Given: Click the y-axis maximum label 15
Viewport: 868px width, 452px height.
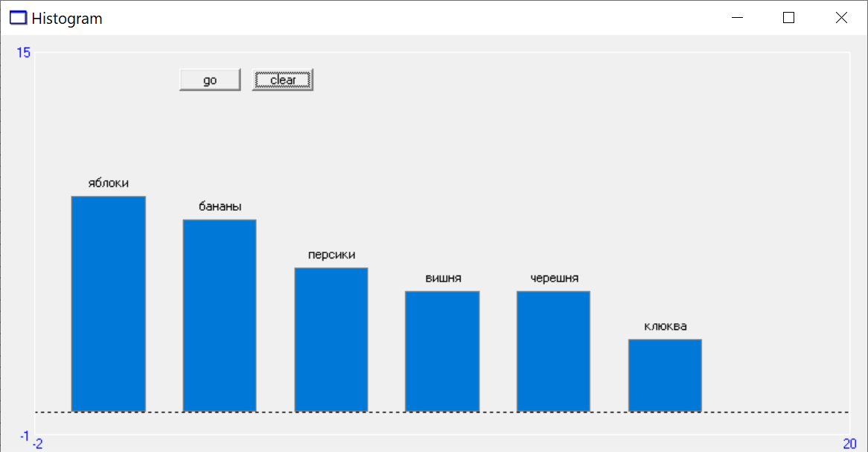Looking at the screenshot, I should tap(24, 53).
